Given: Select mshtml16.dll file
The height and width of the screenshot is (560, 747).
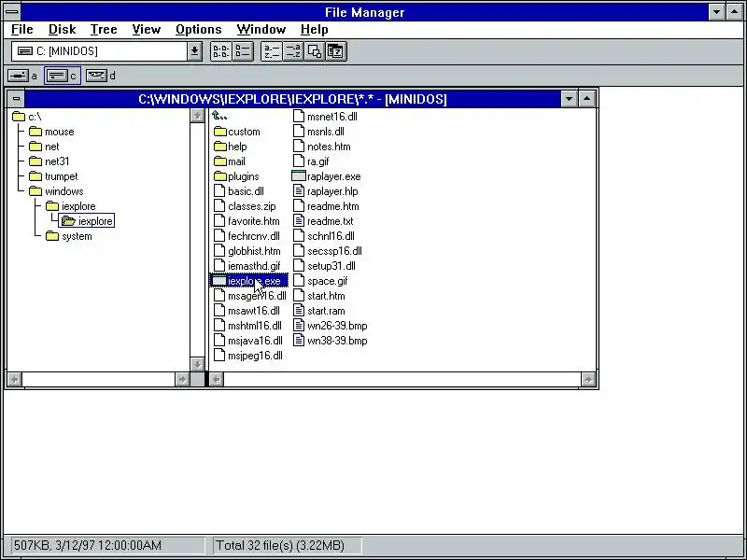Looking at the screenshot, I should [247, 326].
